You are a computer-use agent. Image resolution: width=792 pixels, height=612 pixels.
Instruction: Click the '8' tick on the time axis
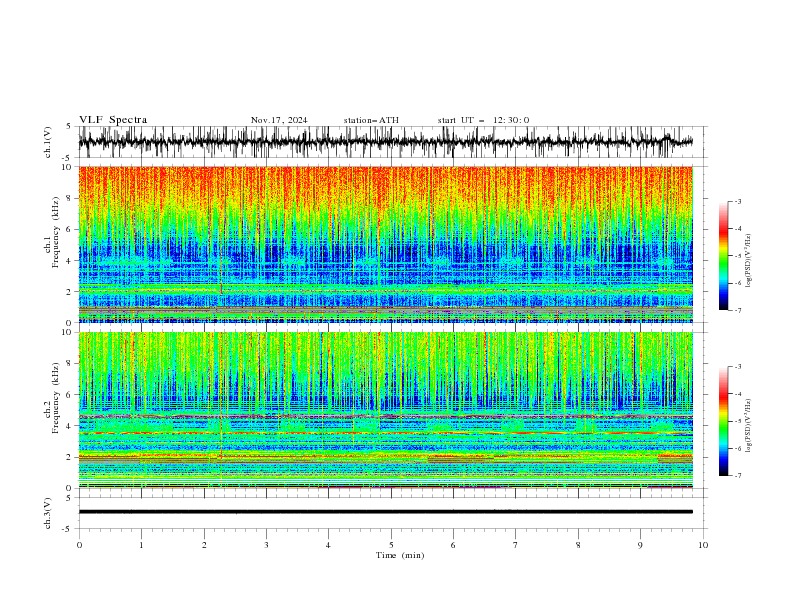578,545
